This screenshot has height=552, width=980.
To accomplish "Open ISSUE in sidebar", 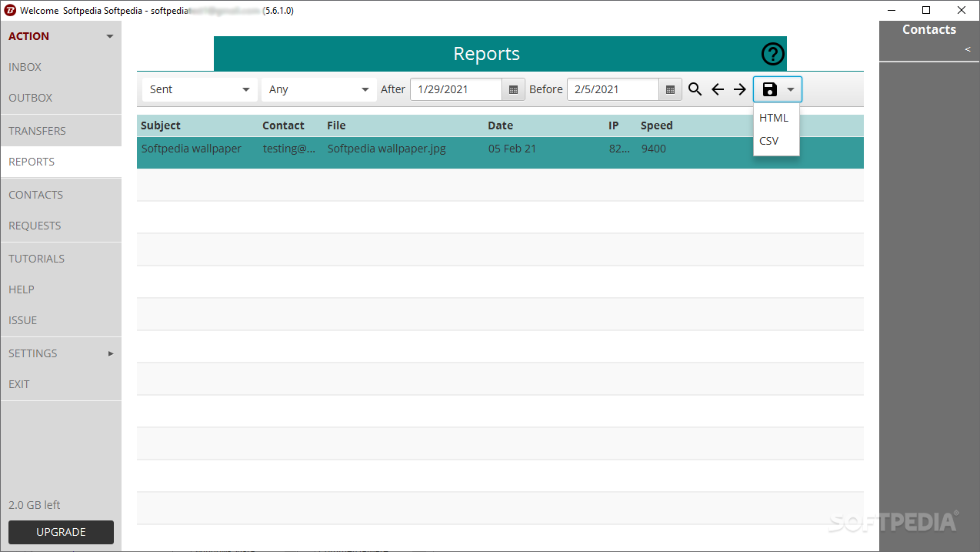I will tap(61, 320).
